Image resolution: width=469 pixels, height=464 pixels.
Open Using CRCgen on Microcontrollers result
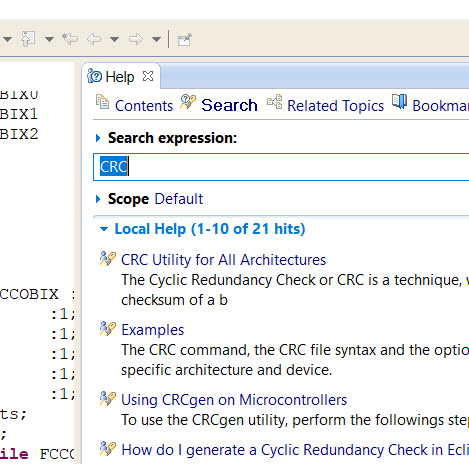coord(234,400)
